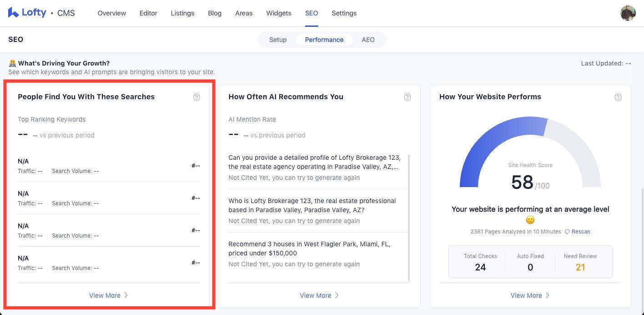644x315 pixels.
Task: Open the user profile avatar
Action: 628,13
